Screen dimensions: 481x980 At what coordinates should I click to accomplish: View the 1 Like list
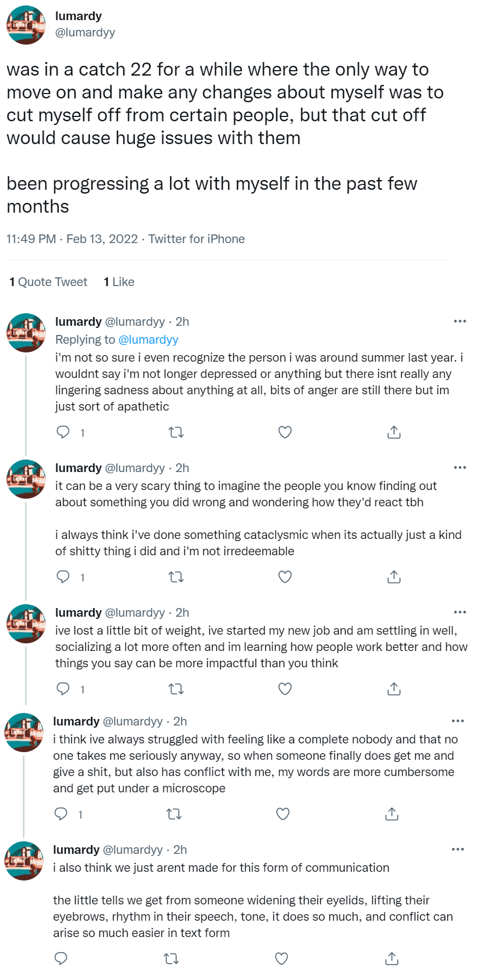[119, 282]
